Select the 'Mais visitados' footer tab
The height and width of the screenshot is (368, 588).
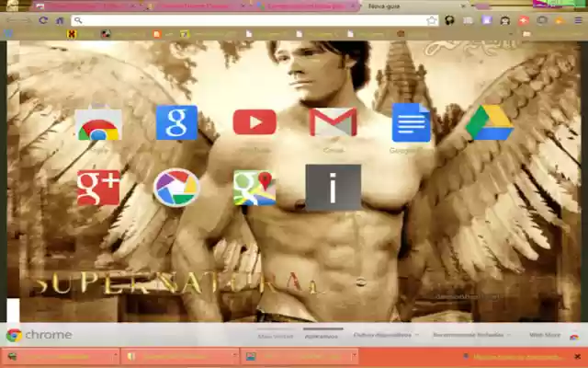pos(276,336)
